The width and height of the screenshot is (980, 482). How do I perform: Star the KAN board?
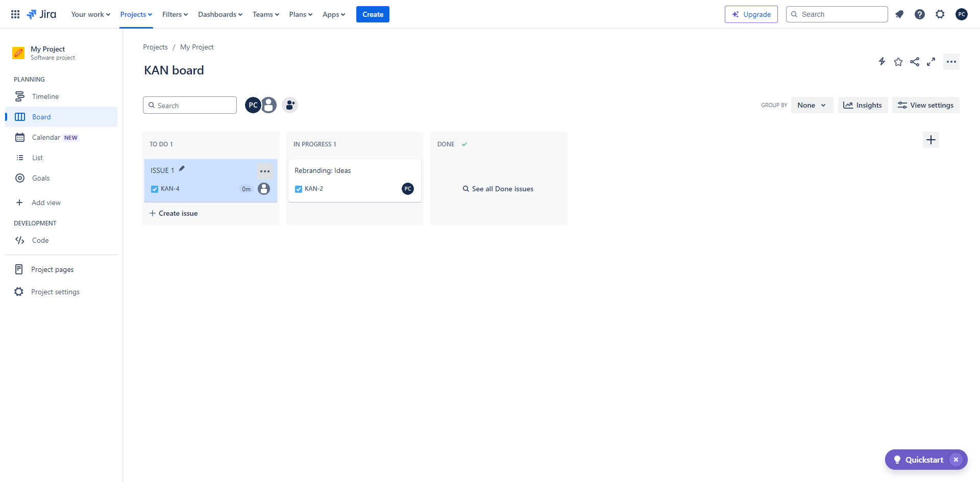[x=898, y=62]
